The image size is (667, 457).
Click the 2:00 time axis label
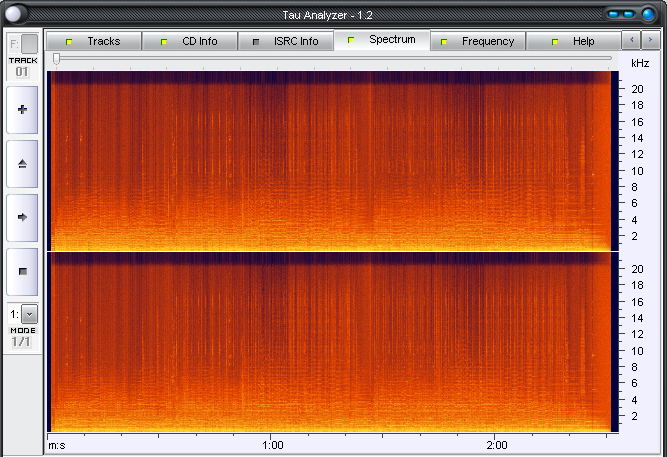click(497, 446)
